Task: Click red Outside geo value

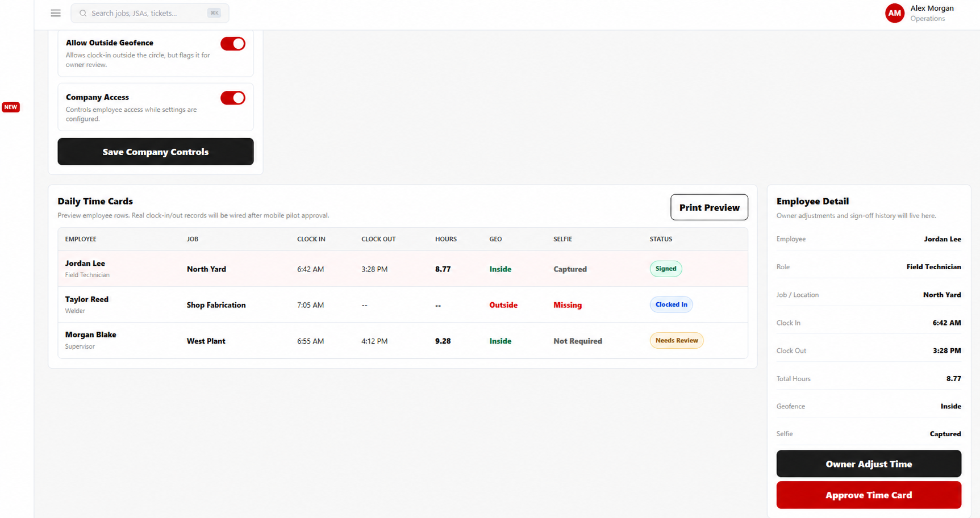Action: click(x=503, y=305)
